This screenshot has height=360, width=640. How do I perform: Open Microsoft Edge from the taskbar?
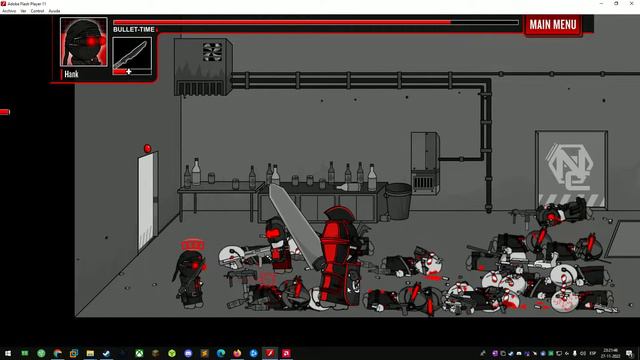pos(221,353)
